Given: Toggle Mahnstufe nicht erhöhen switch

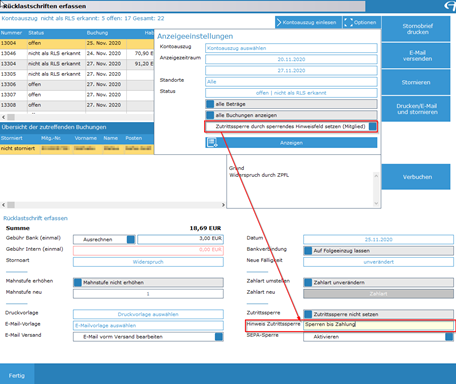Looking at the screenshot, I should [x=78, y=283].
